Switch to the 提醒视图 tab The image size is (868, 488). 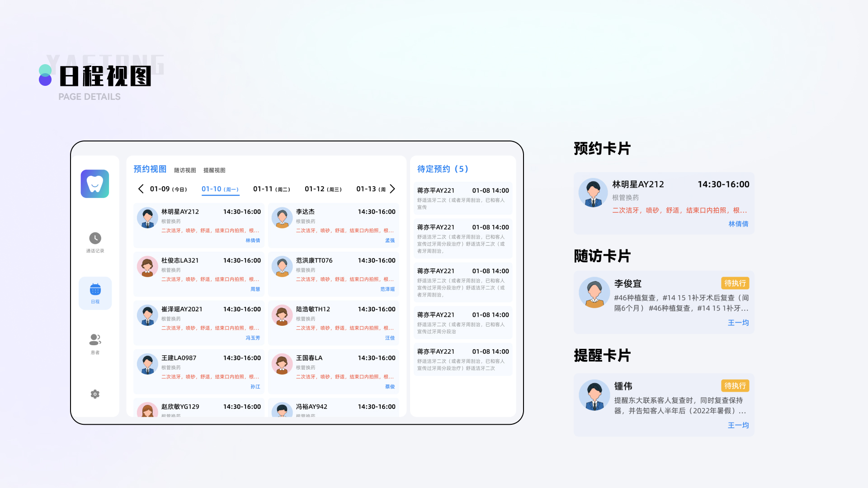[x=214, y=170]
